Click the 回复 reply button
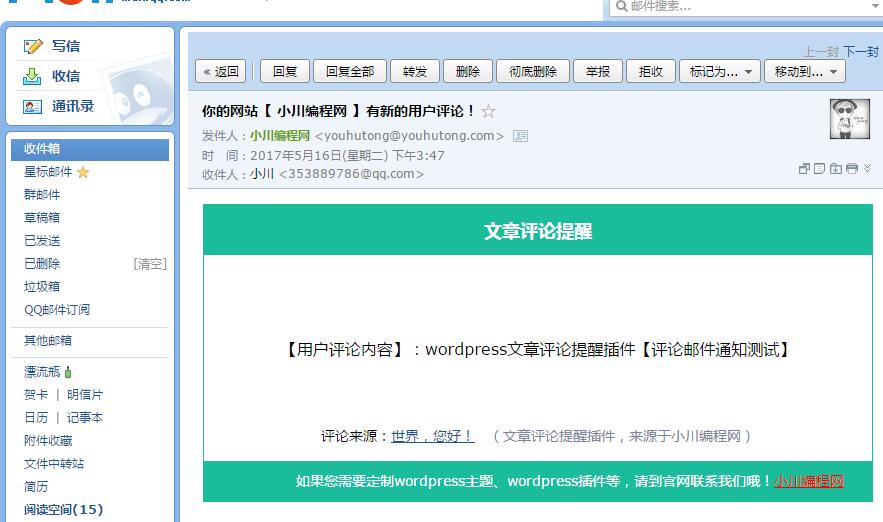This screenshot has width=883, height=522. [285, 72]
